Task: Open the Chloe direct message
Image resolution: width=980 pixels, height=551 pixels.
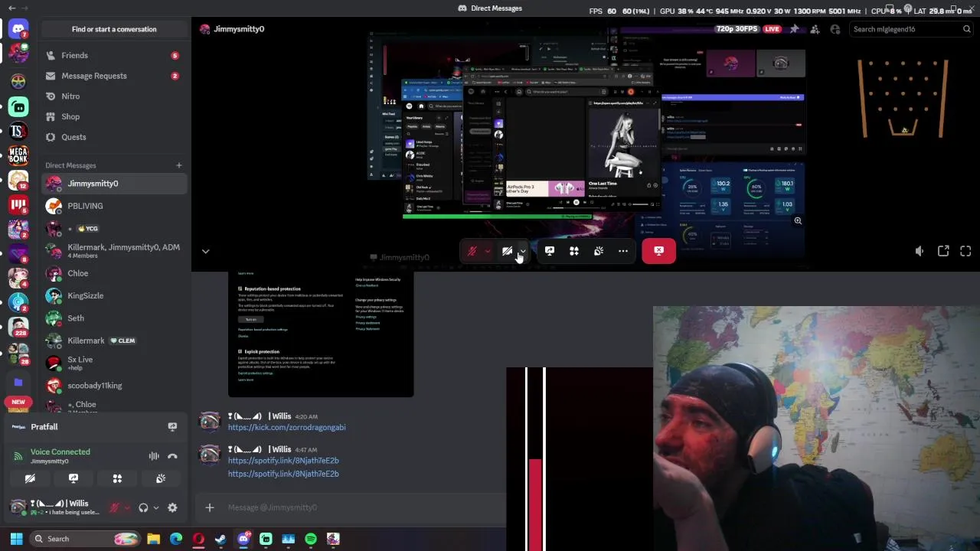Action: [114, 273]
